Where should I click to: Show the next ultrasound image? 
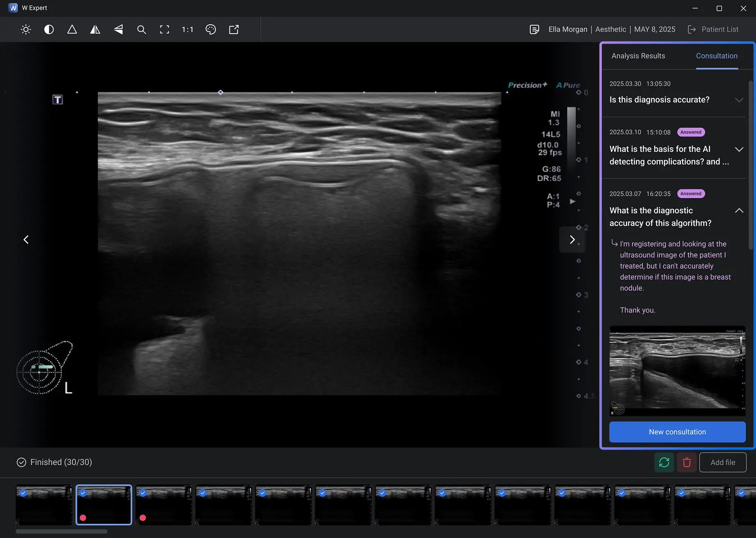(x=572, y=239)
